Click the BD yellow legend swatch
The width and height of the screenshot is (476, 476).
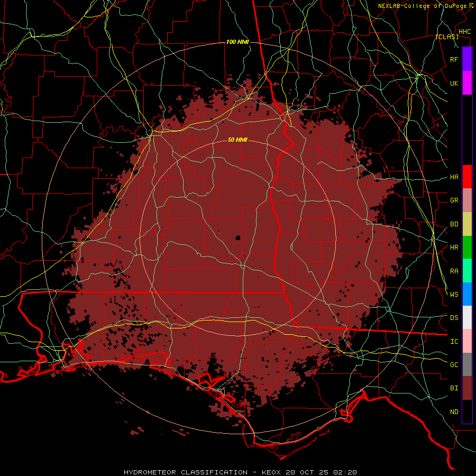click(x=467, y=224)
